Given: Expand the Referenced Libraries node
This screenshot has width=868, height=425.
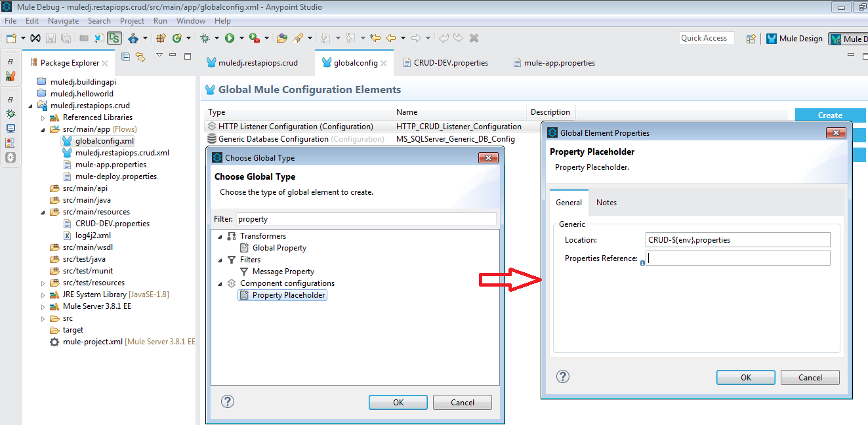Looking at the screenshot, I should point(42,117).
